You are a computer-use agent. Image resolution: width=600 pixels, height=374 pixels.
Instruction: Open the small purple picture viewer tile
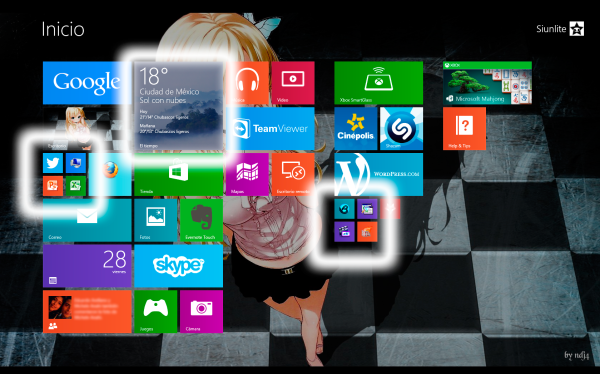coord(367,209)
